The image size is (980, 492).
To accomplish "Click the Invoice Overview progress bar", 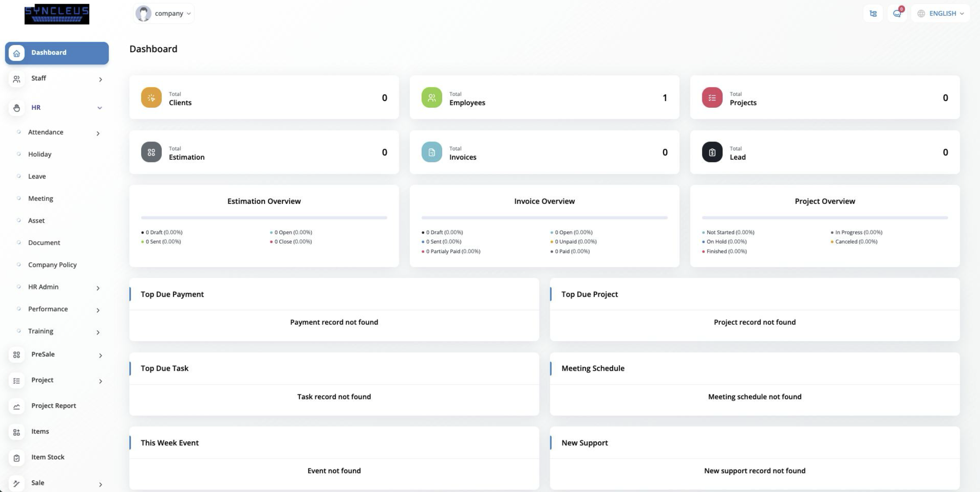I will tap(544, 217).
